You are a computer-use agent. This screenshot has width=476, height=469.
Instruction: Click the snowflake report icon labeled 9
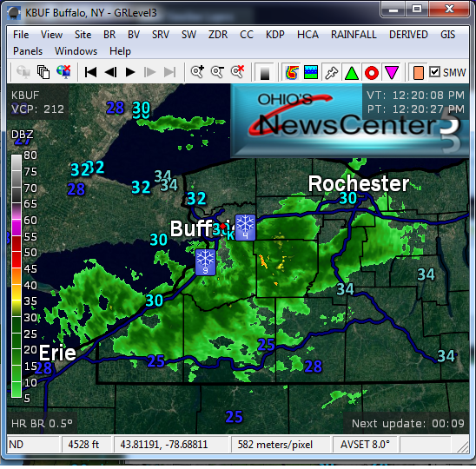pyautogui.click(x=206, y=262)
